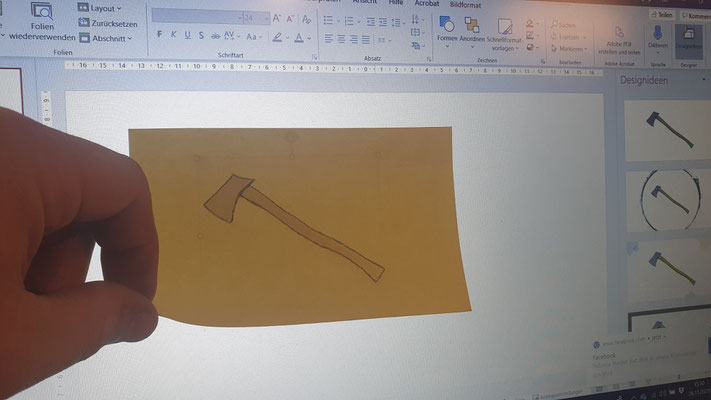Click Suchen to find text
This screenshot has width=711, height=400.
(x=564, y=24)
